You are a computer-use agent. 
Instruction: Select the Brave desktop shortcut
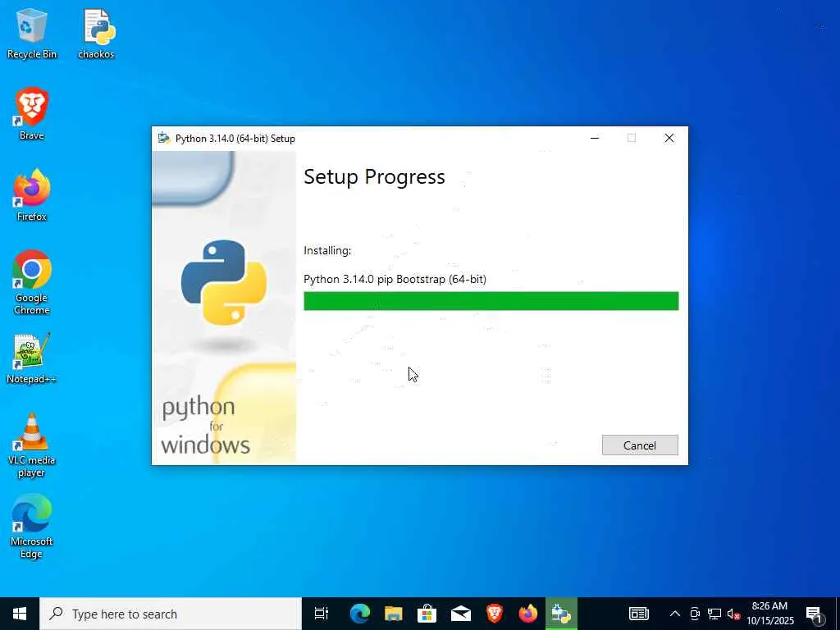point(32,114)
